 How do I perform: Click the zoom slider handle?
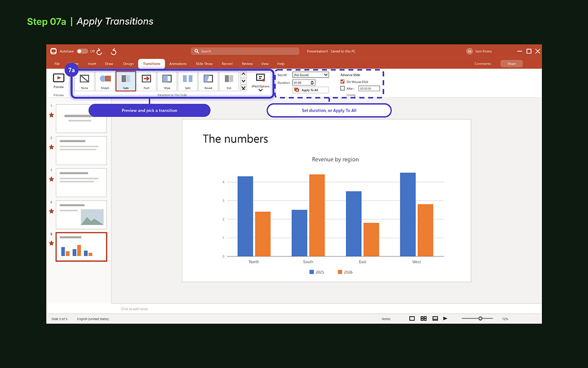[480, 318]
